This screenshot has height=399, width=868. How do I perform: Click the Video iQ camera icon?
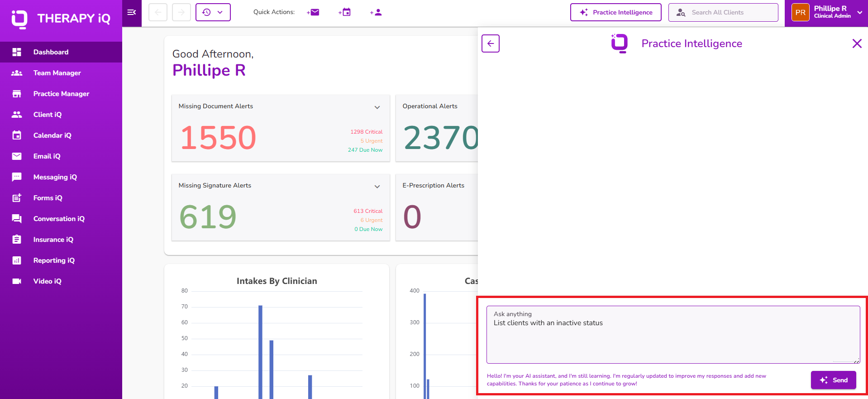pos(17,281)
